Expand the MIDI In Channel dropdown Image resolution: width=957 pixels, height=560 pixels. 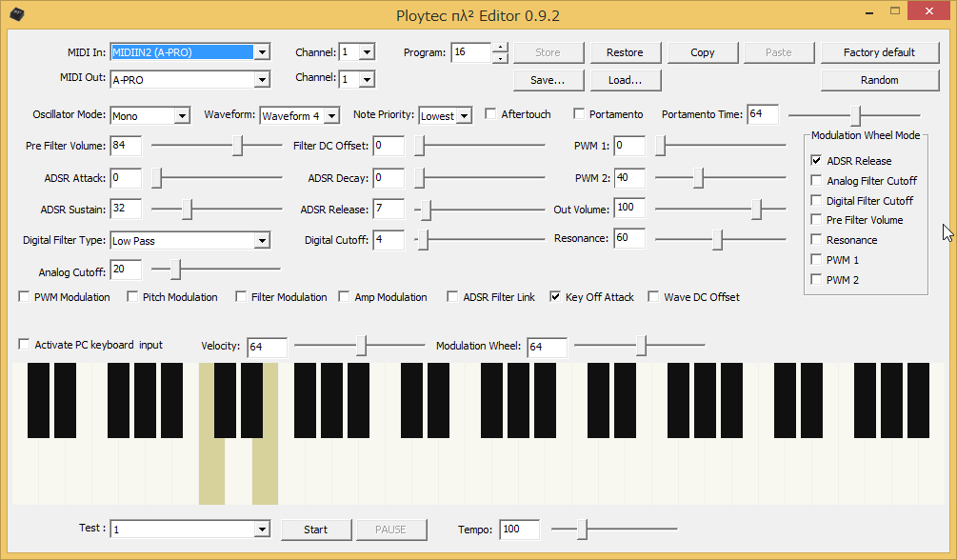[x=367, y=52]
